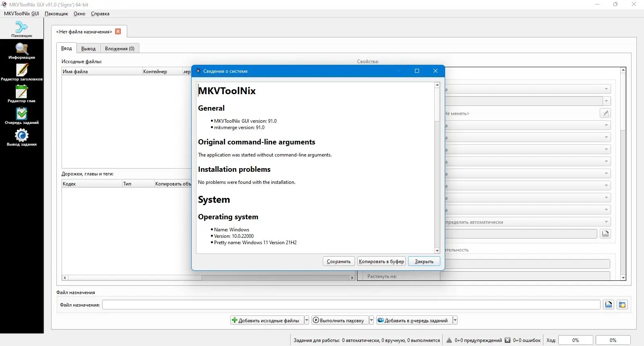Maximize the Сведения о системе dialog
The width and height of the screenshot is (644, 346).
[417, 71]
